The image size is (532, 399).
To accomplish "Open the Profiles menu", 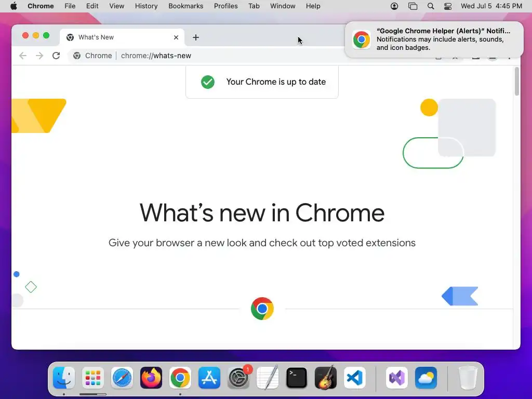I will (225, 6).
